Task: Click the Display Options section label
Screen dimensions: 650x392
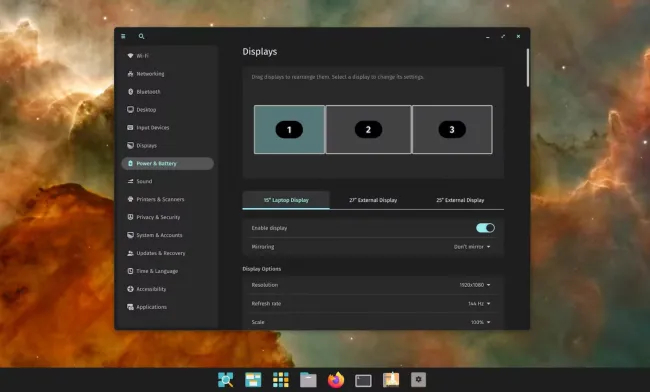Action: pyautogui.click(x=262, y=269)
